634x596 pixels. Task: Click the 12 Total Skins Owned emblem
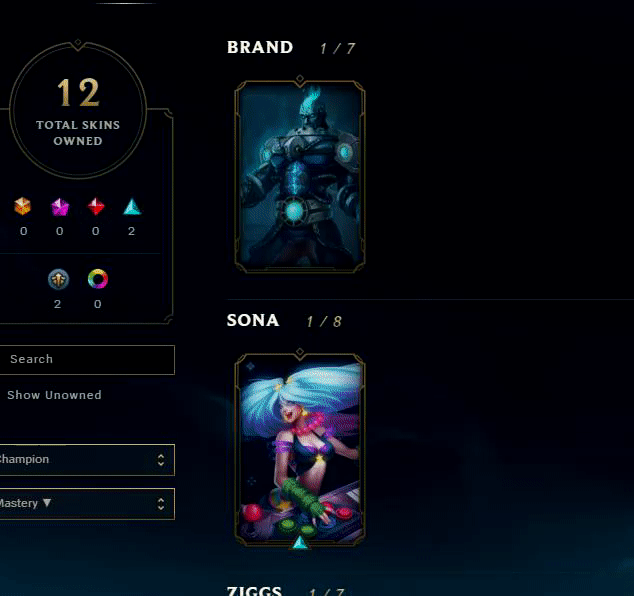(78, 110)
